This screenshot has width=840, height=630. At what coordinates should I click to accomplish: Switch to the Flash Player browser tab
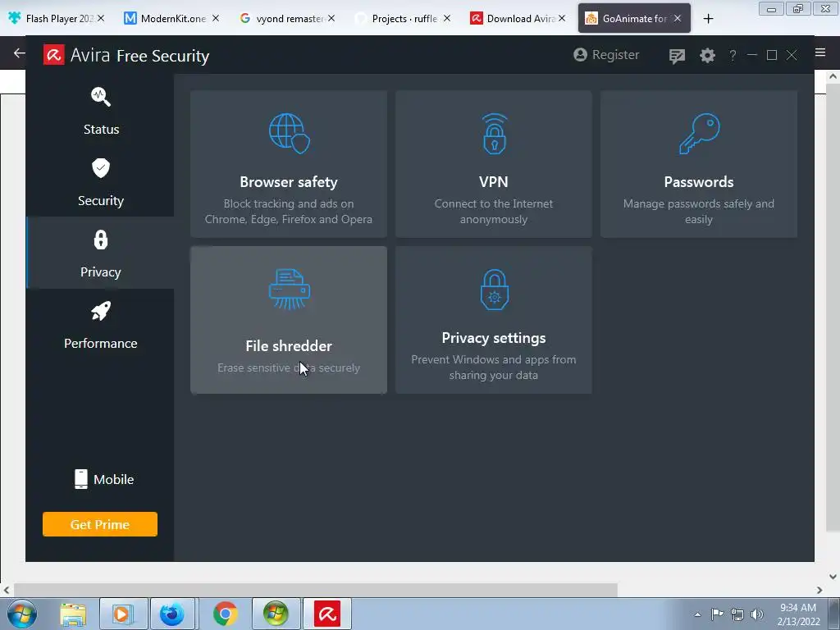click(57, 18)
